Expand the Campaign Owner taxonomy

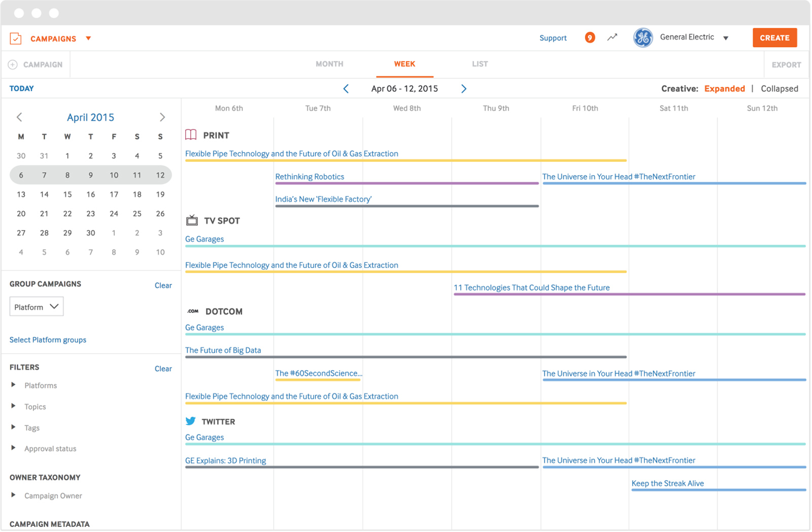coord(13,495)
